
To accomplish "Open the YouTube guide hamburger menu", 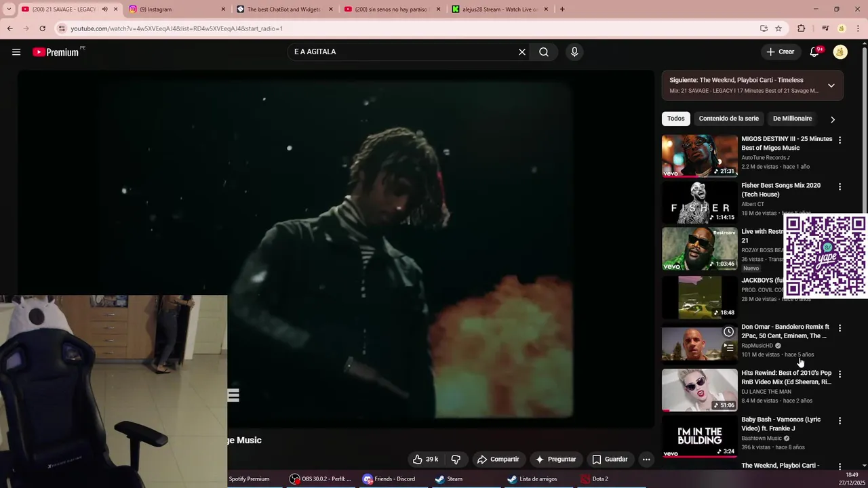I will coord(16,52).
